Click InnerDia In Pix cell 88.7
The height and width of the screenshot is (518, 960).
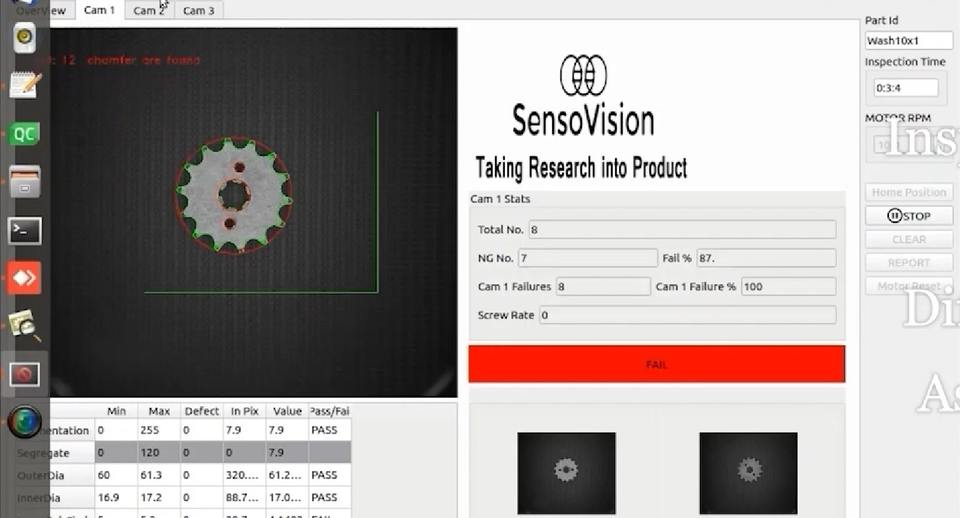click(244, 498)
